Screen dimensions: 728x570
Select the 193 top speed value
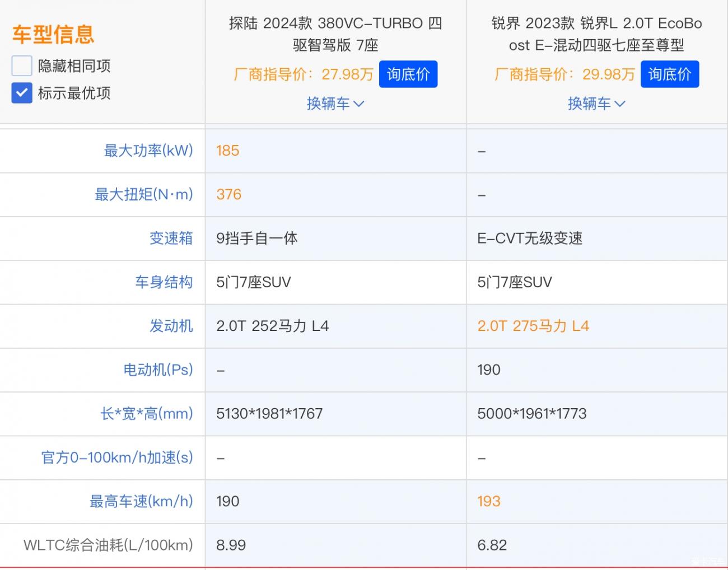[x=489, y=501]
